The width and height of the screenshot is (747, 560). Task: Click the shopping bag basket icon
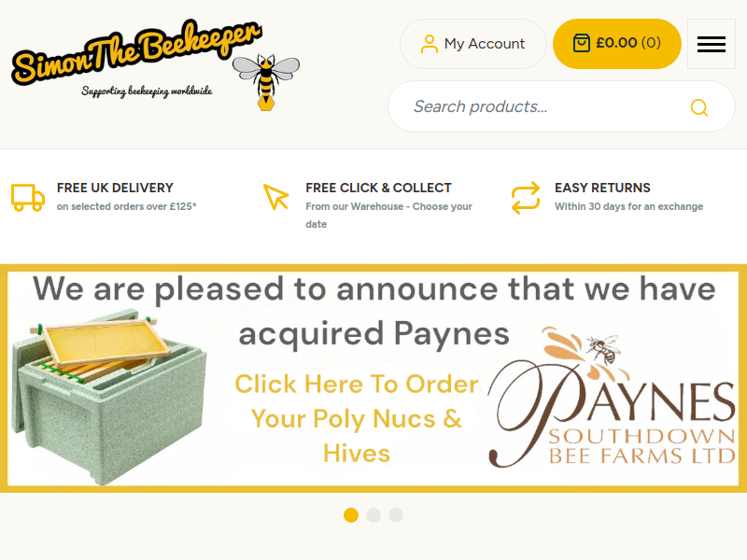pos(581,43)
